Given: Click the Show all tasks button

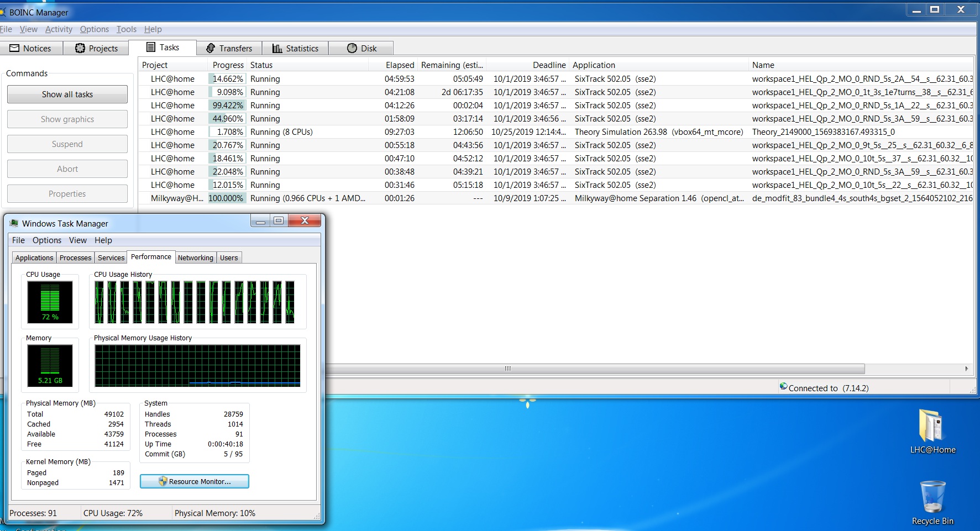Looking at the screenshot, I should (67, 94).
